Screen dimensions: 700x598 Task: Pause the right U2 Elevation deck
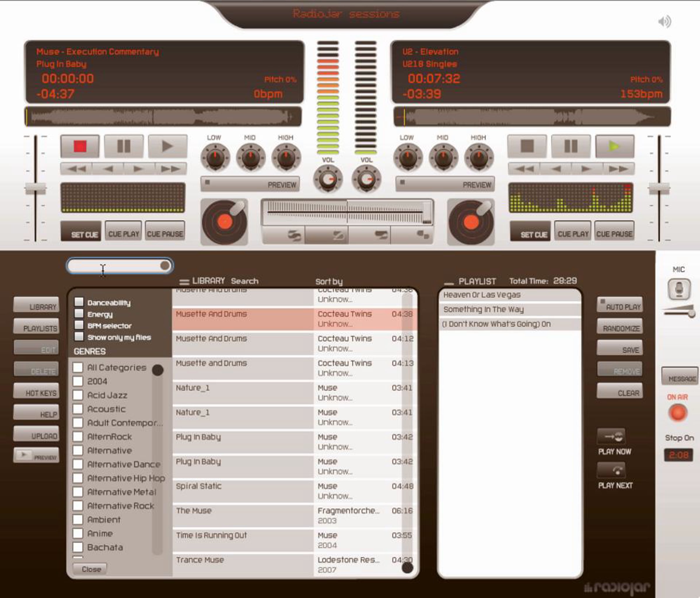(571, 146)
